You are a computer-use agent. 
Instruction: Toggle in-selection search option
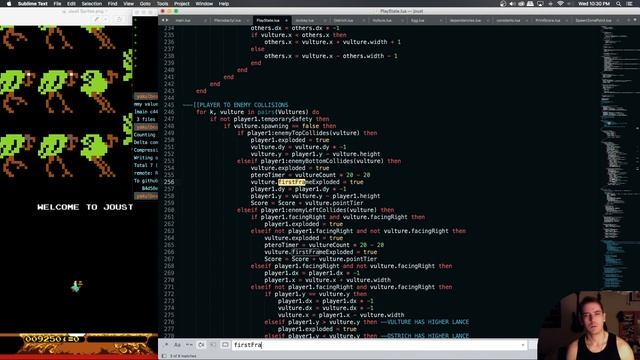pos(213,345)
